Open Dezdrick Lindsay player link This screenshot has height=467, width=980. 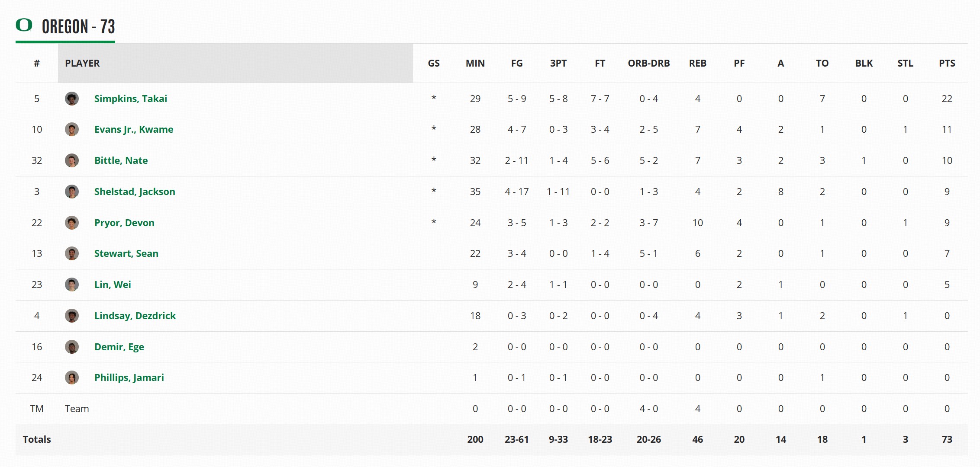135,316
